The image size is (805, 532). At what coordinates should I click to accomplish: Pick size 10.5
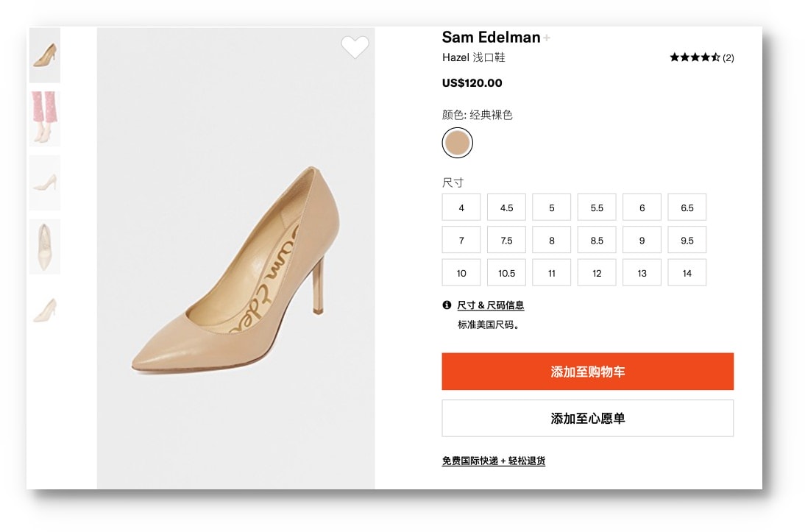coord(506,273)
